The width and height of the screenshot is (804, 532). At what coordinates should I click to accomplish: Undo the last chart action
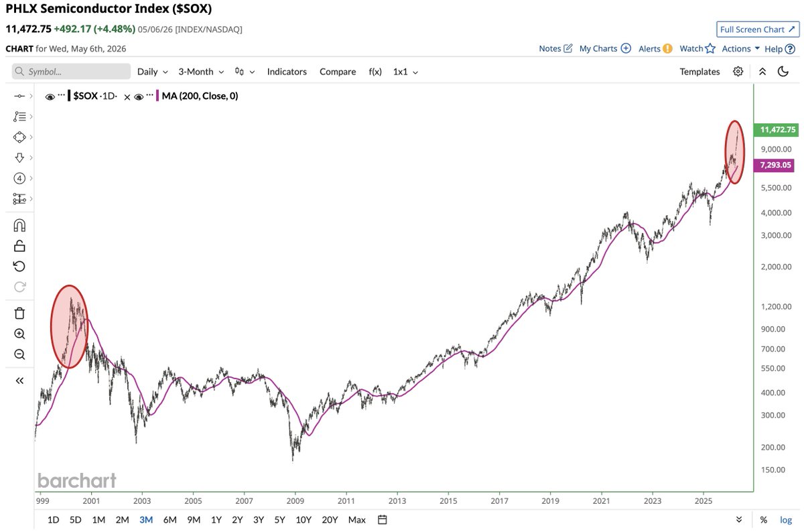click(19, 267)
